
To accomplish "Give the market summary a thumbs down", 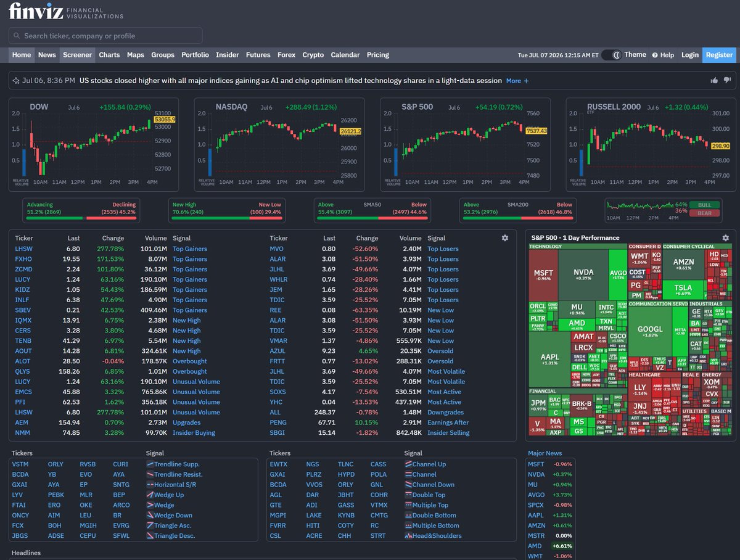I will pos(727,80).
